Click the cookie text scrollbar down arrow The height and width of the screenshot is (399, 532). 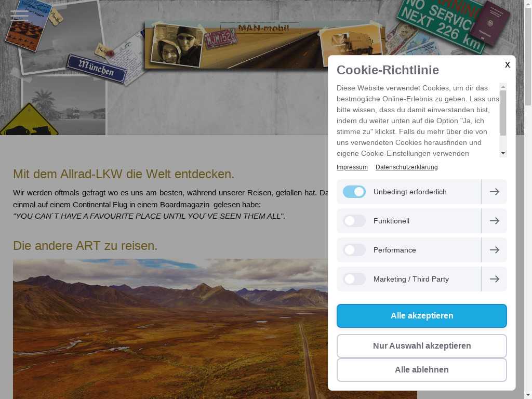503,154
